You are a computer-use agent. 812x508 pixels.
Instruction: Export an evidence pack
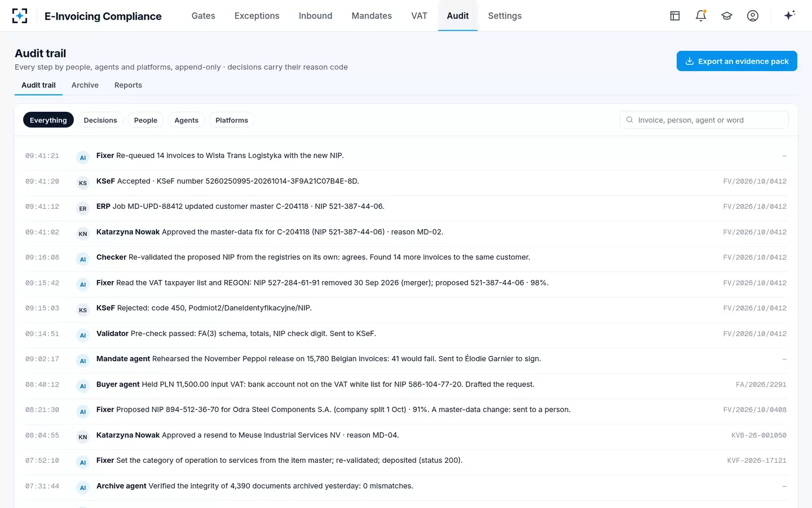[x=737, y=61]
